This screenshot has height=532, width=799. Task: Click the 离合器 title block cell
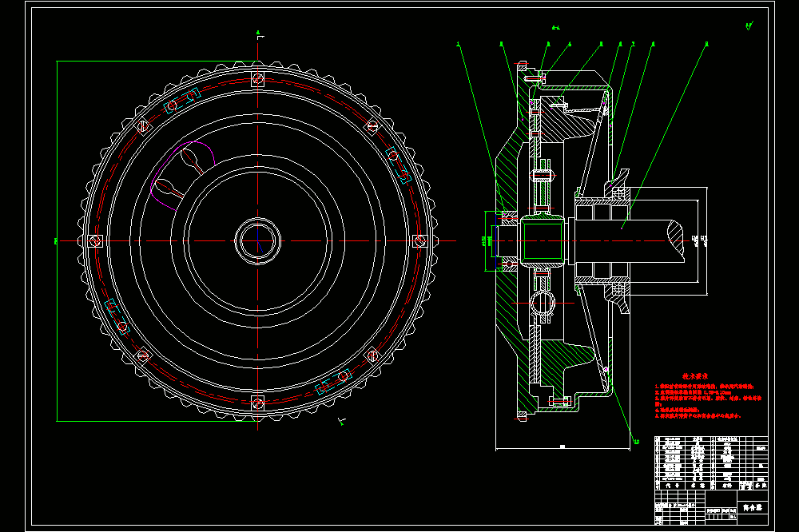pyautogui.click(x=753, y=508)
